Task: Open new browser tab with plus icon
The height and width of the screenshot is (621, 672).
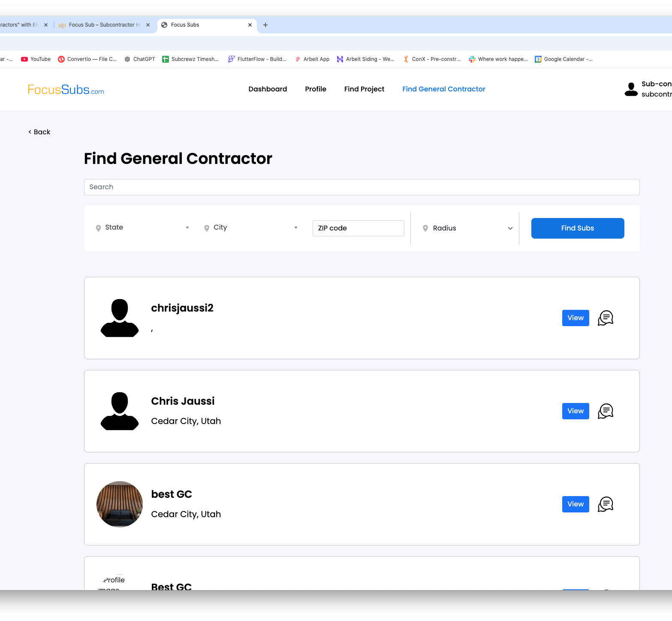Action: pos(265,25)
